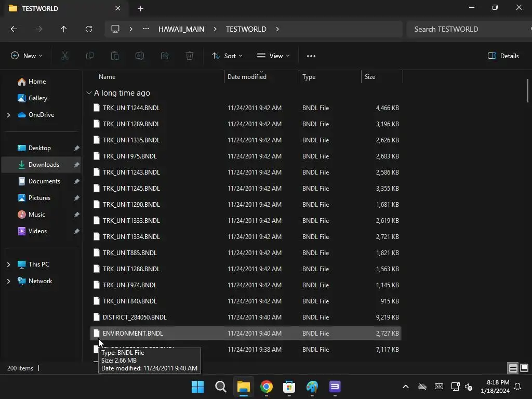Go back with the back arrow
The image size is (532, 399).
(x=14, y=29)
